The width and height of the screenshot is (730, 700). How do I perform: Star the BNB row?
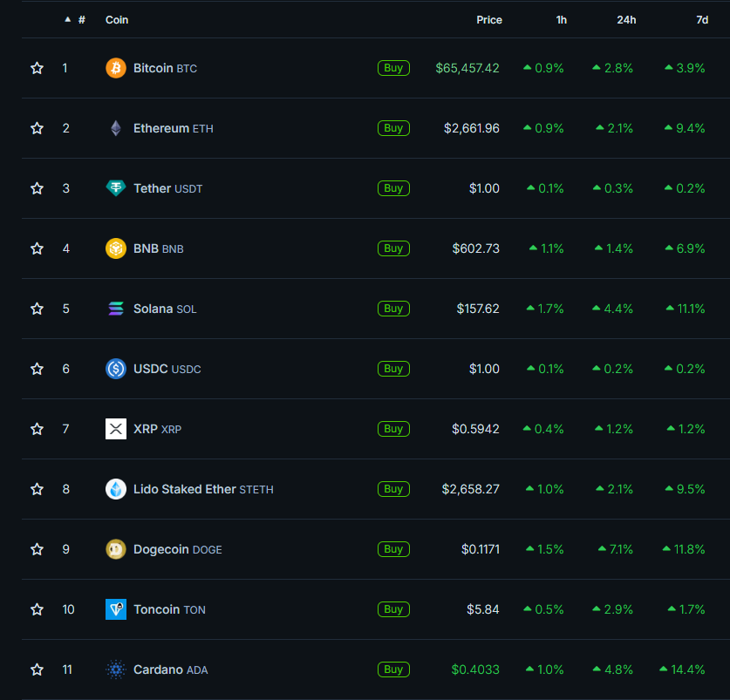pyautogui.click(x=37, y=248)
